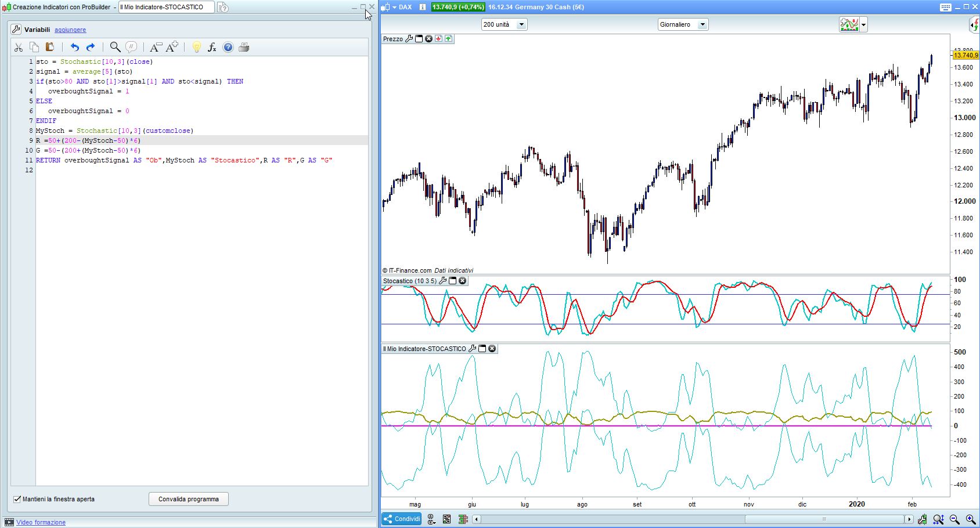Open the Variabili wrench settings
Viewport: 980px width, 528px height.
[16, 30]
